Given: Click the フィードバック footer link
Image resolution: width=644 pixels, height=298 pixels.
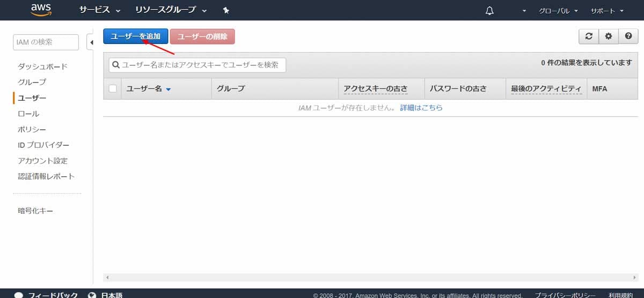Looking at the screenshot, I should pos(53,295).
